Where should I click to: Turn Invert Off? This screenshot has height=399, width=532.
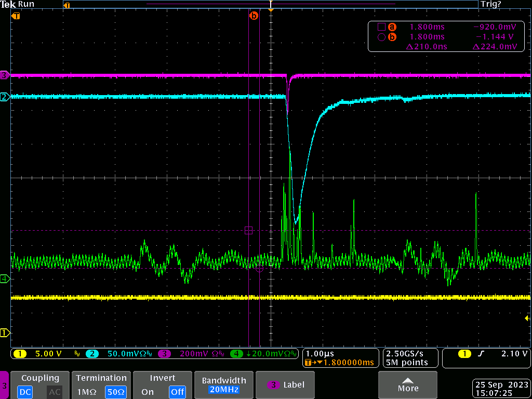click(x=177, y=392)
